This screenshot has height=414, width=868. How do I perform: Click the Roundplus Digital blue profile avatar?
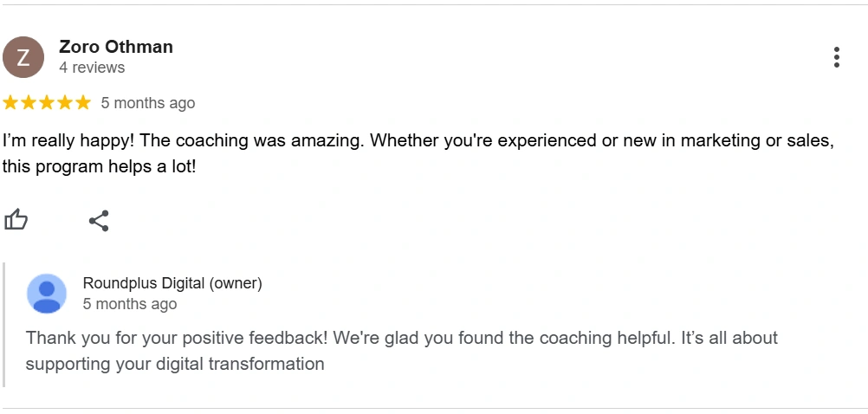pyautogui.click(x=47, y=294)
